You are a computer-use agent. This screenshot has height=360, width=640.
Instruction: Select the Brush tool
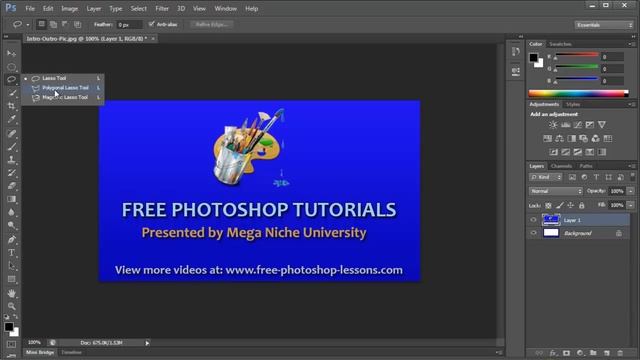(x=11, y=147)
